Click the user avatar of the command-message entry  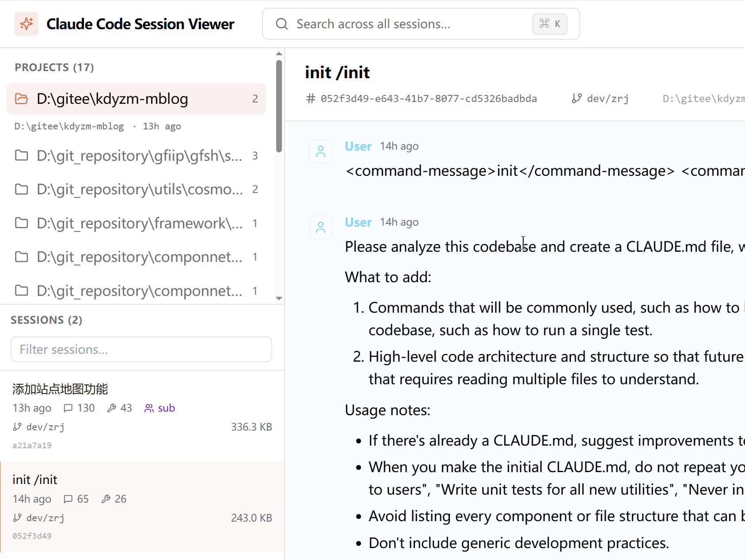tap(321, 151)
